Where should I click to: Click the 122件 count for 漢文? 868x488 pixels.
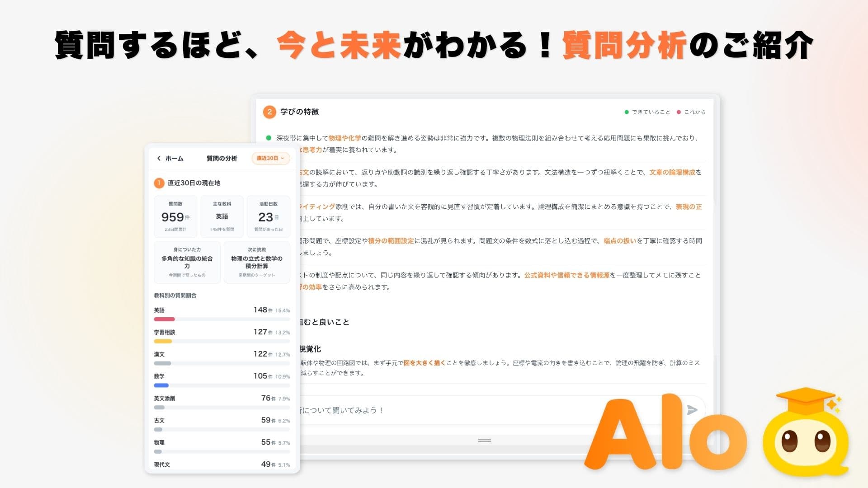(263, 354)
